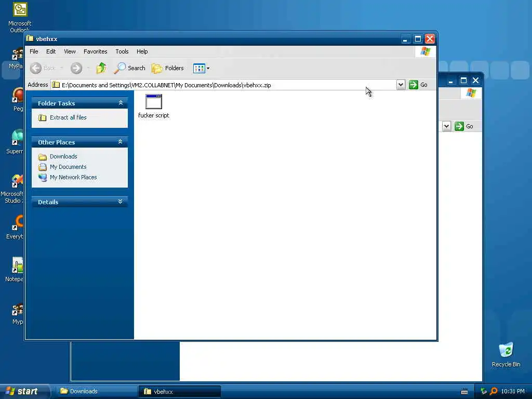Open the Search toolbar button
This screenshot has height=399, width=532.
point(129,68)
